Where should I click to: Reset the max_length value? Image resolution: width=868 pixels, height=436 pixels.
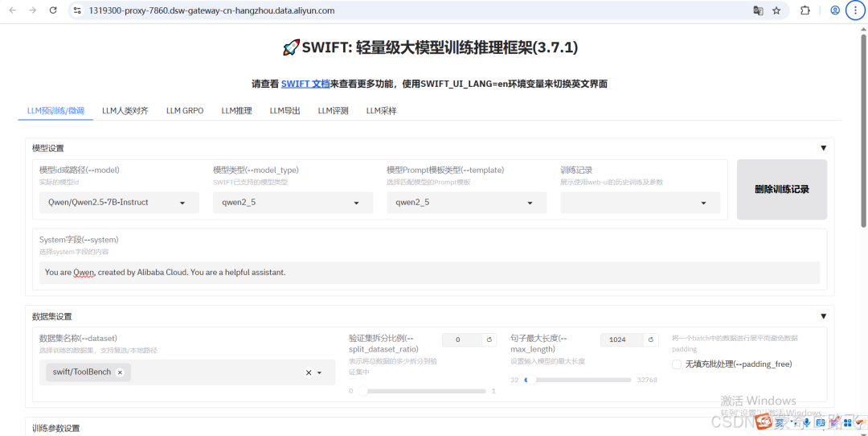(651, 339)
